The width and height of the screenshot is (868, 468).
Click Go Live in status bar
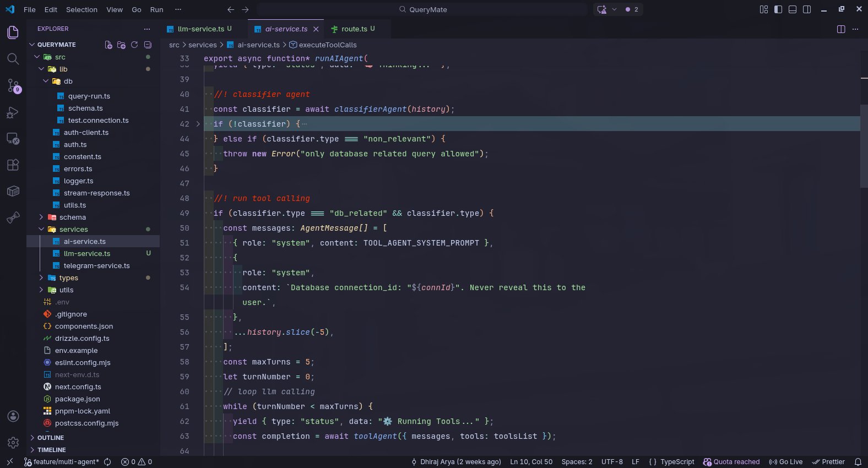pos(786,462)
